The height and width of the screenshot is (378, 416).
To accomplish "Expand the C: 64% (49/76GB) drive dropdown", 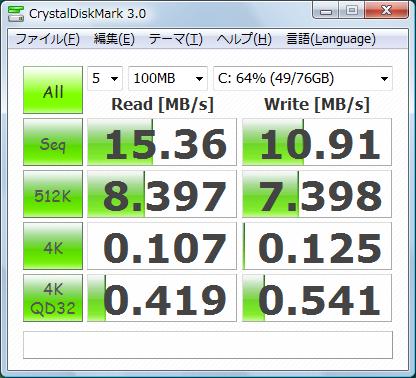I will click(x=303, y=78).
